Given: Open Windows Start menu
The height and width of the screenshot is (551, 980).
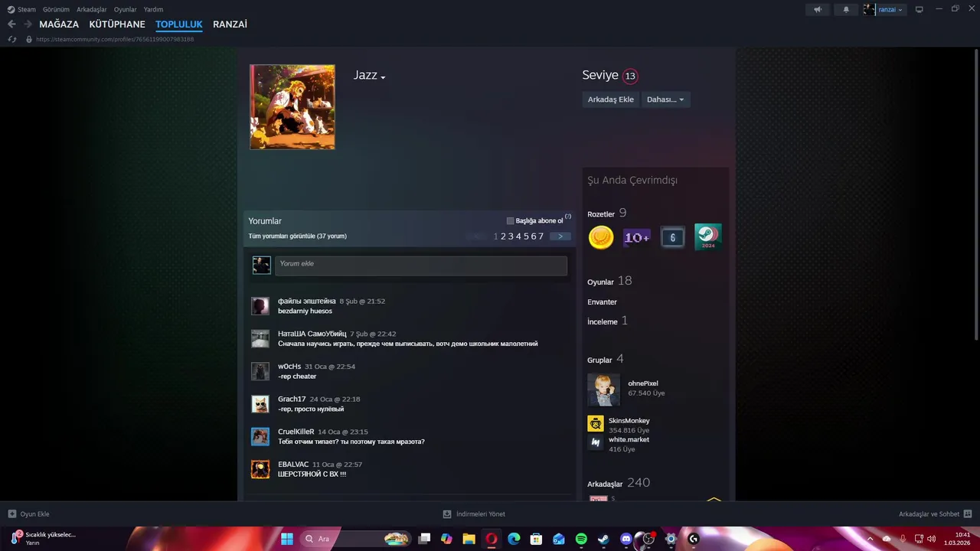Looking at the screenshot, I should [x=287, y=539].
